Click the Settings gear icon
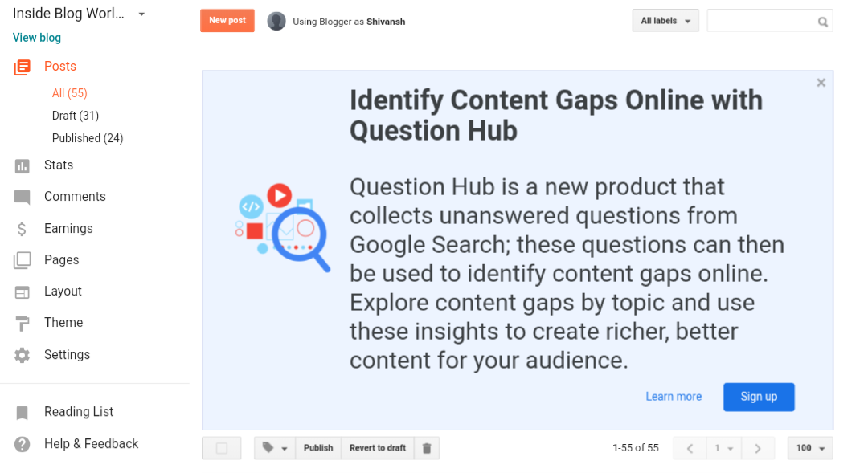 tap(23, 355)
